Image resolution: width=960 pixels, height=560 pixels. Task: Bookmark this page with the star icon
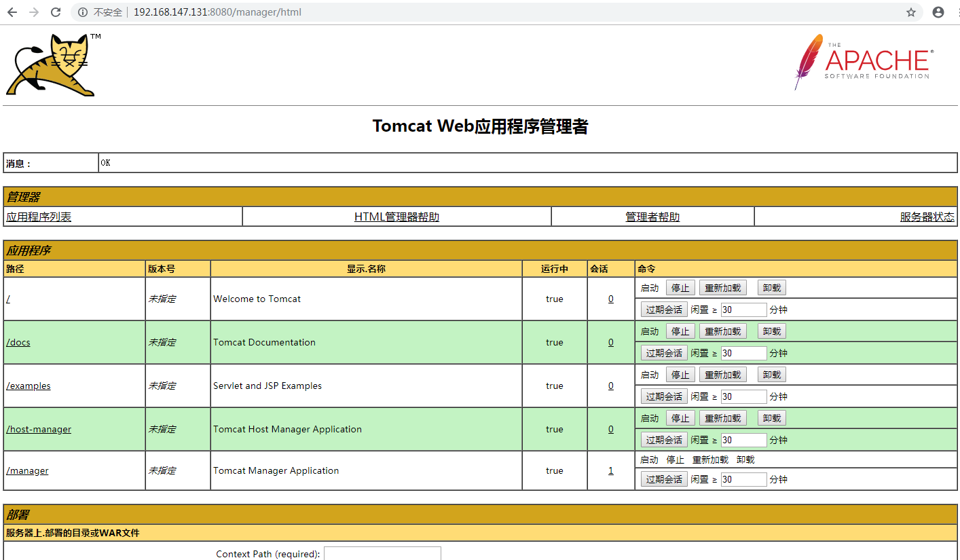911,12
